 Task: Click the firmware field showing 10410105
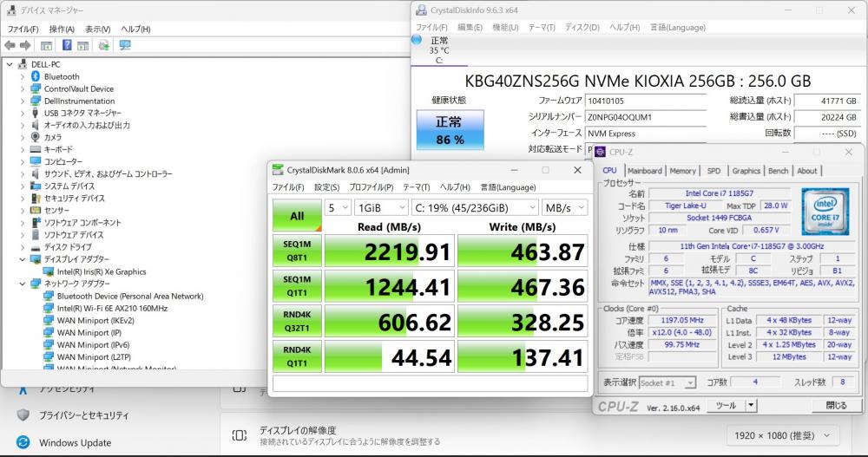coord(646,101)
